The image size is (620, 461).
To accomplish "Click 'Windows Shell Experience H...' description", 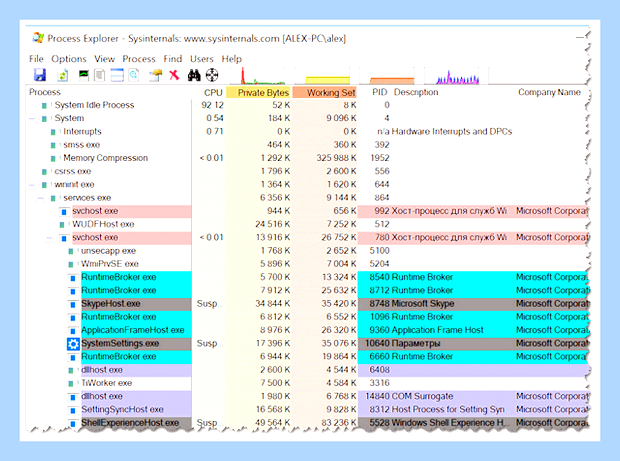I will click(450, 423).
